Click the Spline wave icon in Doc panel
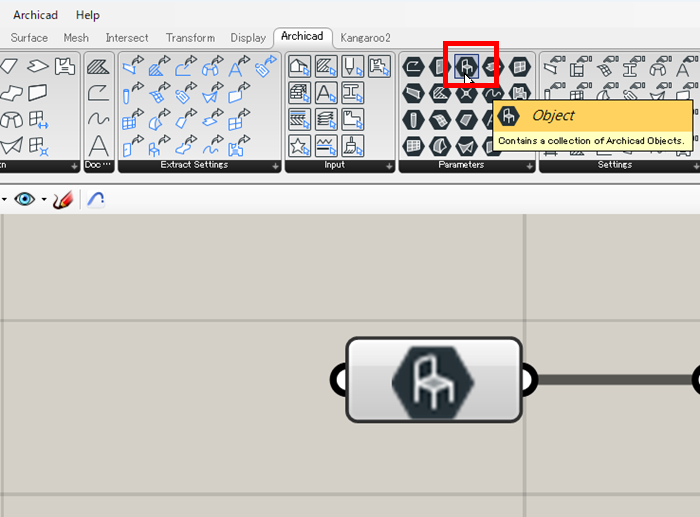The width and height of the screenshot is (700, 517). click(x=98, y=119)
